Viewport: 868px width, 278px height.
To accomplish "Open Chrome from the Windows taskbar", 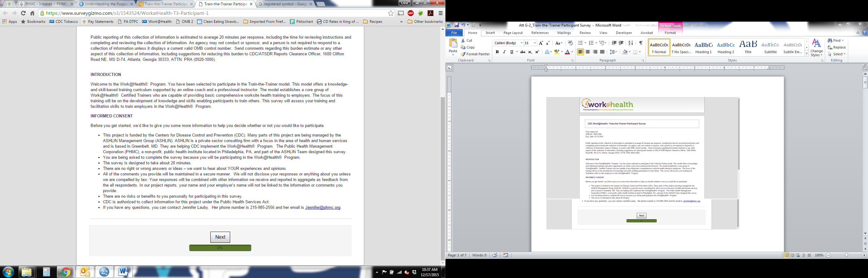I will click(x=66, y=272).
